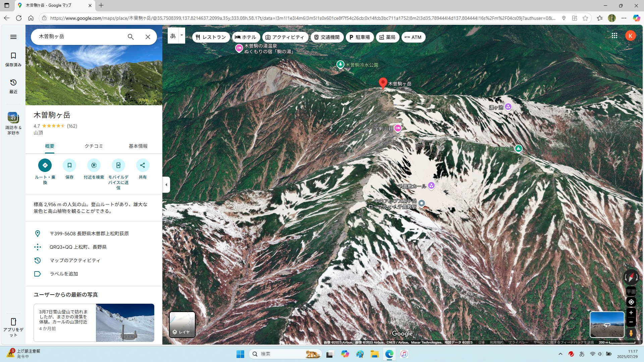Open the Google Maps hamburger menu

coord(13,37)
